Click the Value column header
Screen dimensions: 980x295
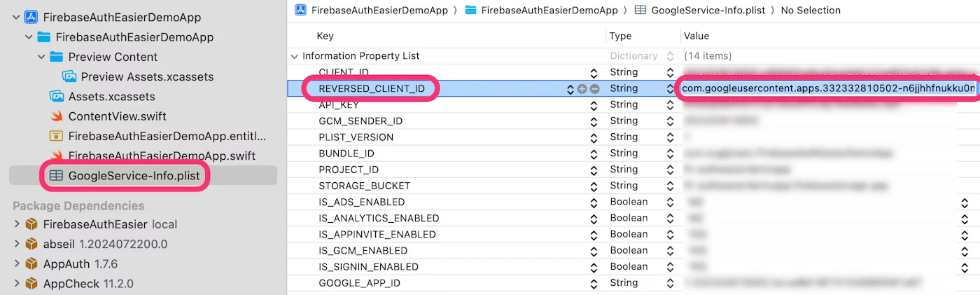coord(696,36)
